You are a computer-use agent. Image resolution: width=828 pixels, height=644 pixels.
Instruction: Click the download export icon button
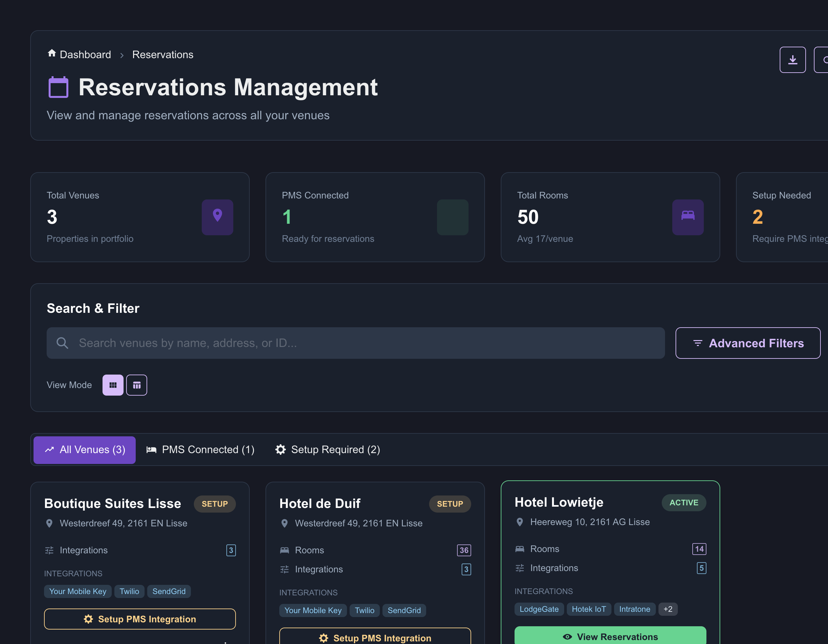(x=793, y=60)
